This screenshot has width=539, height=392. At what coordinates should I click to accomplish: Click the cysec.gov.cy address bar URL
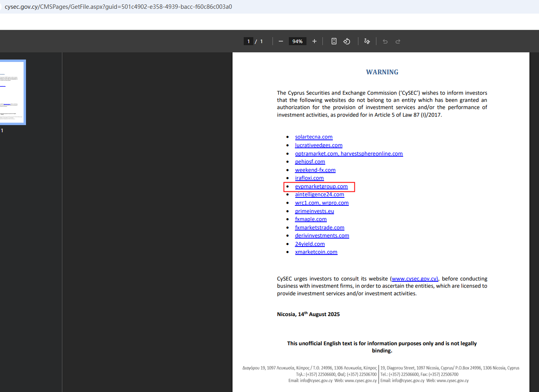pyautogui.click(x=118, y=7)
